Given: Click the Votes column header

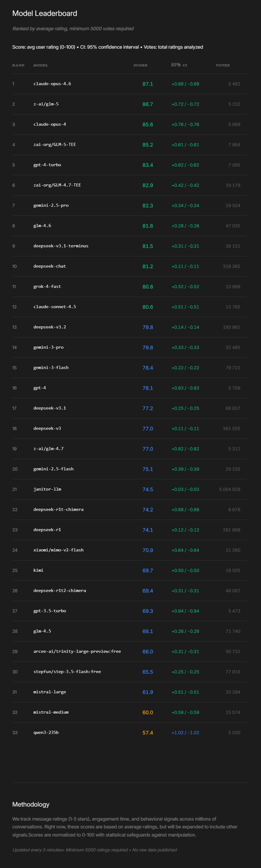Looking at the screenshot, I should (x=223, y=65).
